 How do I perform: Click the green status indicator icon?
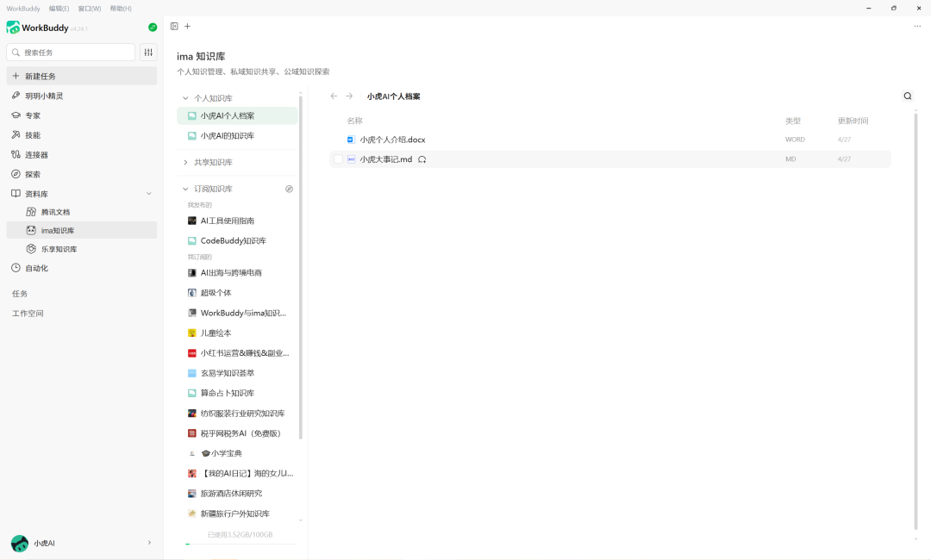click(153, 28)
